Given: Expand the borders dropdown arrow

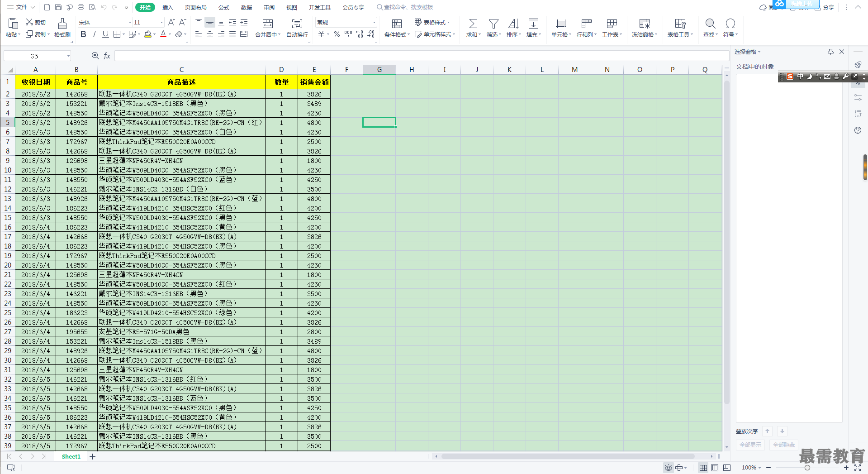Looking at the screenshot, I should pos(124,34).
